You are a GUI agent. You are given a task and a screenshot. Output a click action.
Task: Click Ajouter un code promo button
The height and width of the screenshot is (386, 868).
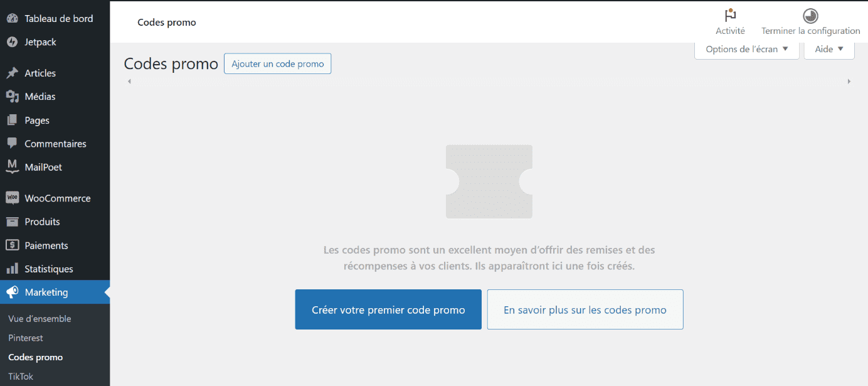click(x=278, y=64)
